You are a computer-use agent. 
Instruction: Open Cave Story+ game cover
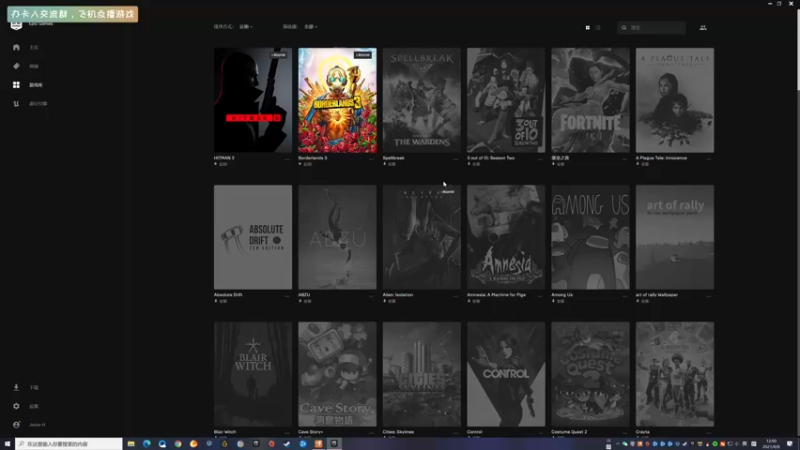337,374
